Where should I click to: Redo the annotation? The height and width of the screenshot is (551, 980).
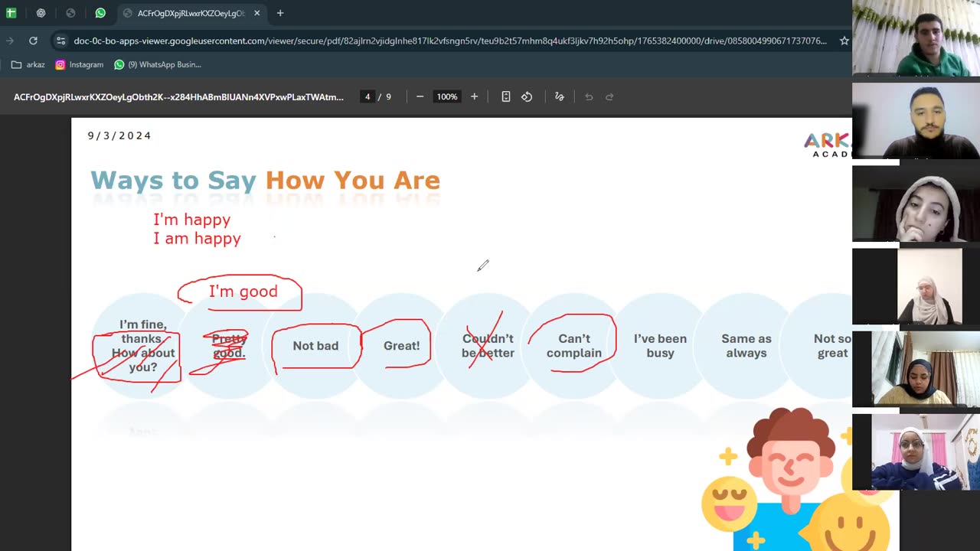[609, 96]
